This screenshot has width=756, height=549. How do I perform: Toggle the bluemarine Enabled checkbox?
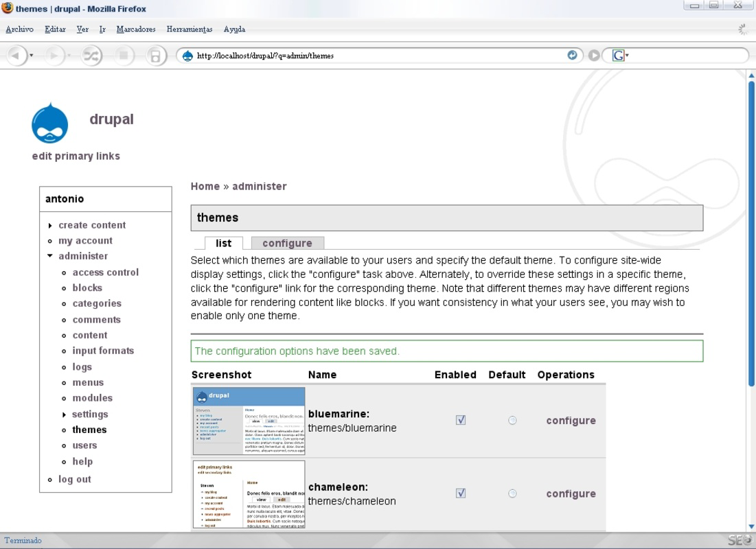[x=461, y=420]
